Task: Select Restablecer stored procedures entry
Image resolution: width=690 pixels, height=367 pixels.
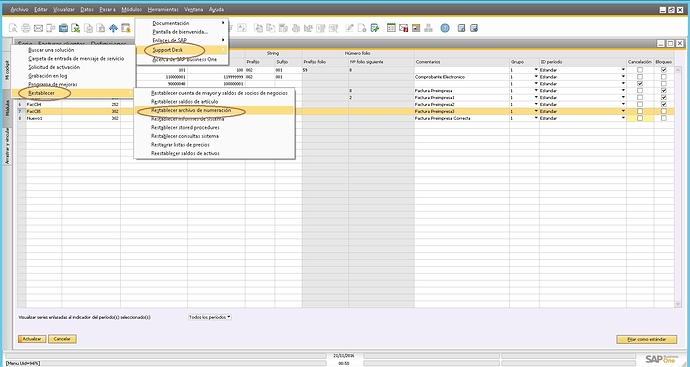Action: tap(214, 128)
